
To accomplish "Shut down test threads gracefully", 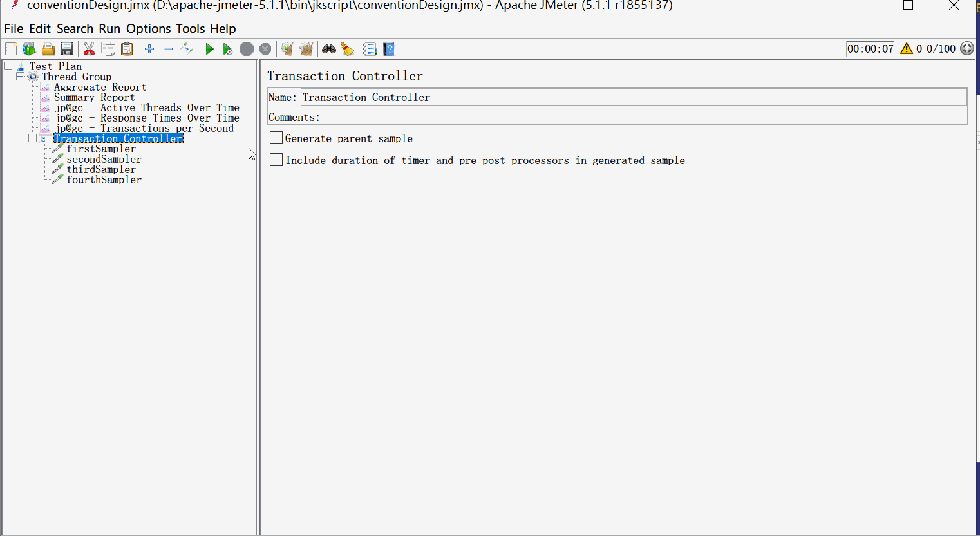I will pyautogui.click(x=265, y=49).
